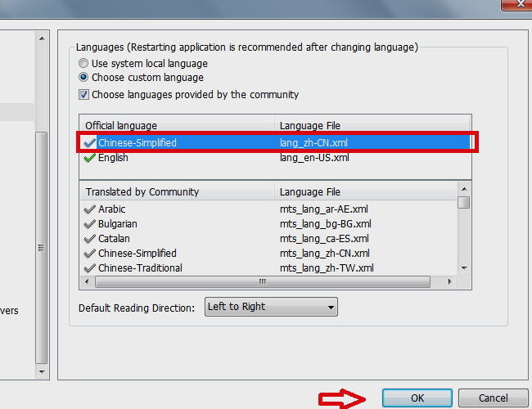Screen dimensions: 532x409
Task: Click checkmark icon beside Chinese-Traditional
Action: [x=89, y=268]
